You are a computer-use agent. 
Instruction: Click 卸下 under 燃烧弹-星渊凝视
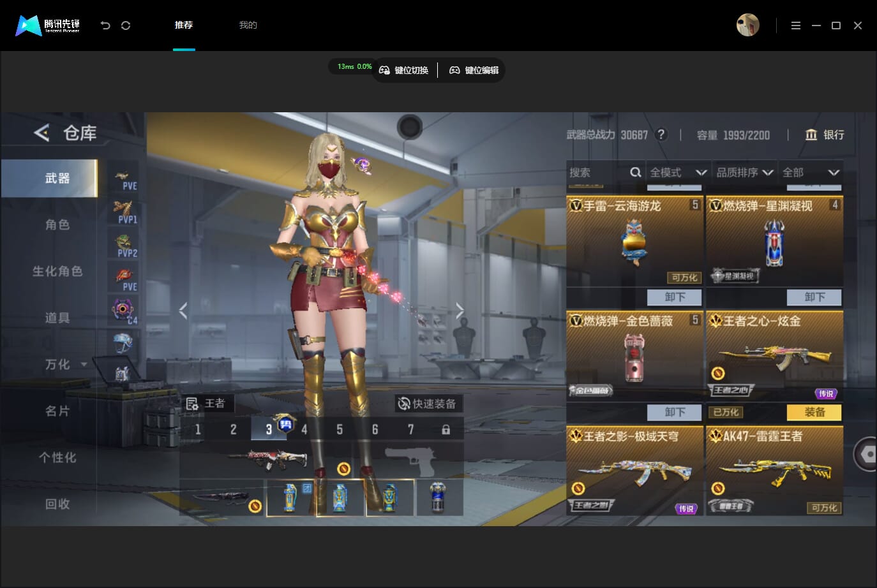[814, 297]
